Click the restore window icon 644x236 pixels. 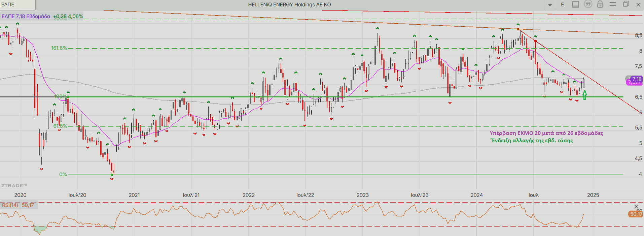(626, 4)
